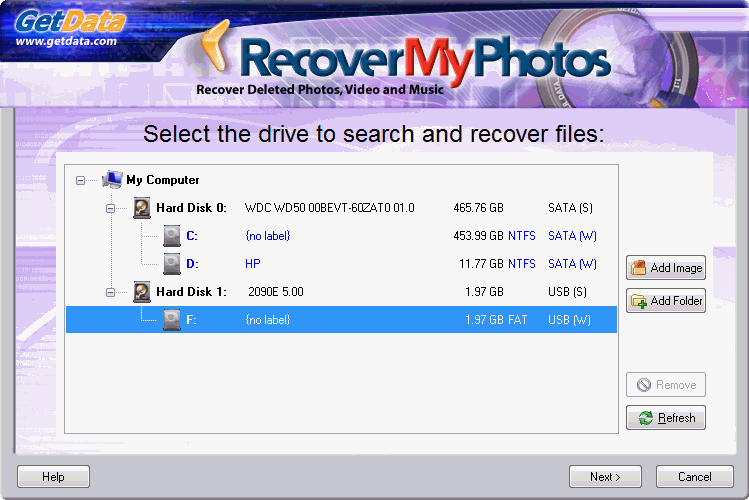Click the boomerang logo icon in banner

tap(215, 45)
